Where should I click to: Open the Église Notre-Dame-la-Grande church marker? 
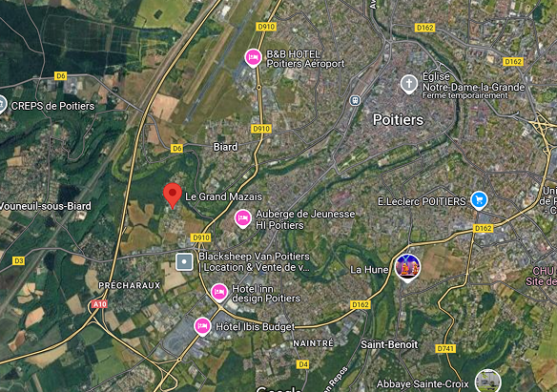pyautogui.click(x=409, y=85)
